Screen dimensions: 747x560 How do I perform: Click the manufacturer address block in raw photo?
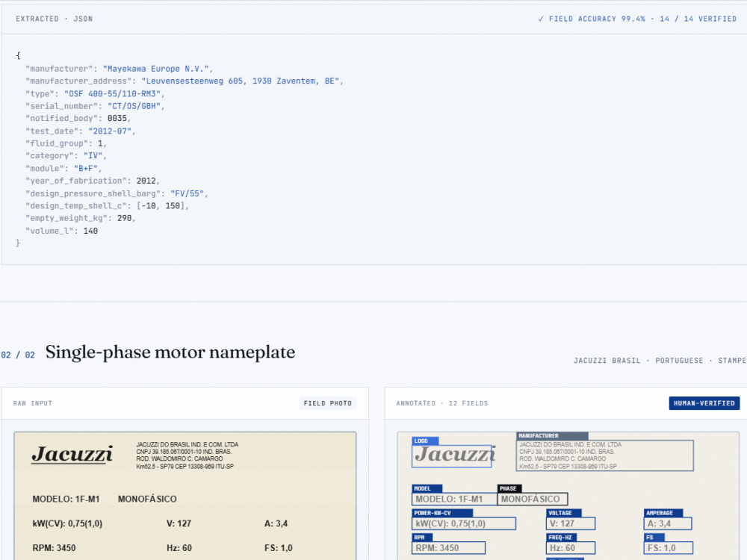[187, 455]
